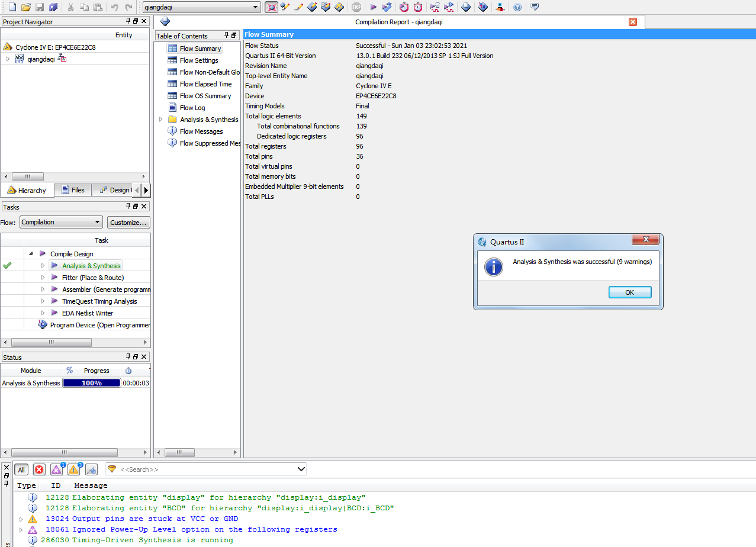Screen dimensions: 756x547
Task: Click the New file icon
Action: 12,7
